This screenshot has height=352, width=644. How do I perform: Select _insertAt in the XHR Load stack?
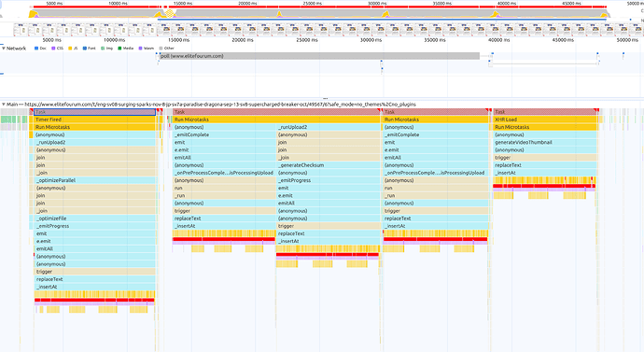click(x=545, y=173)
